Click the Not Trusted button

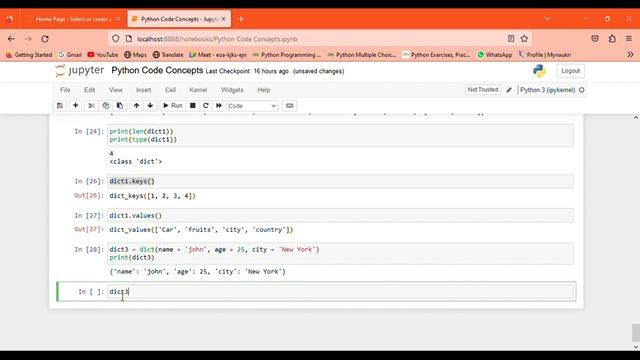(x=483, y=90)
